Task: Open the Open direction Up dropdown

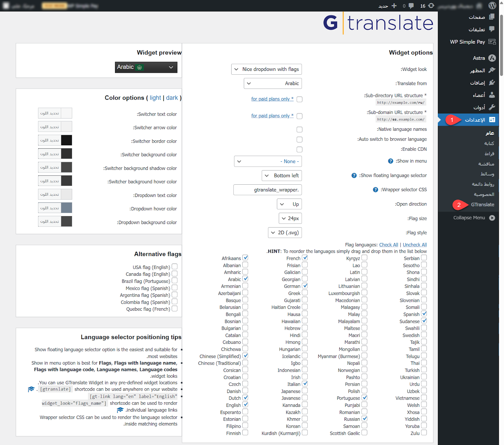Action: point(289,204)
